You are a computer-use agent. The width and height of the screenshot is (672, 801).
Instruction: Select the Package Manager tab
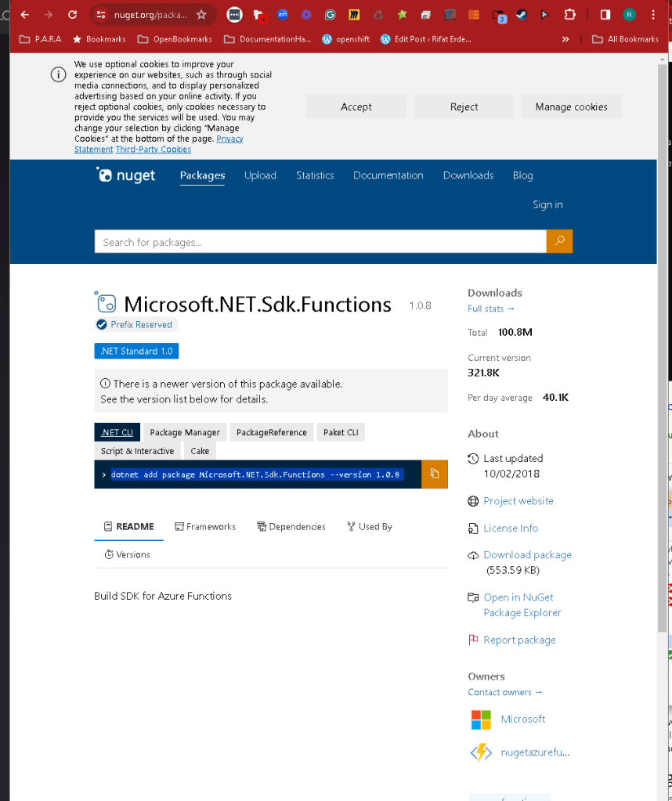point(185,432)
